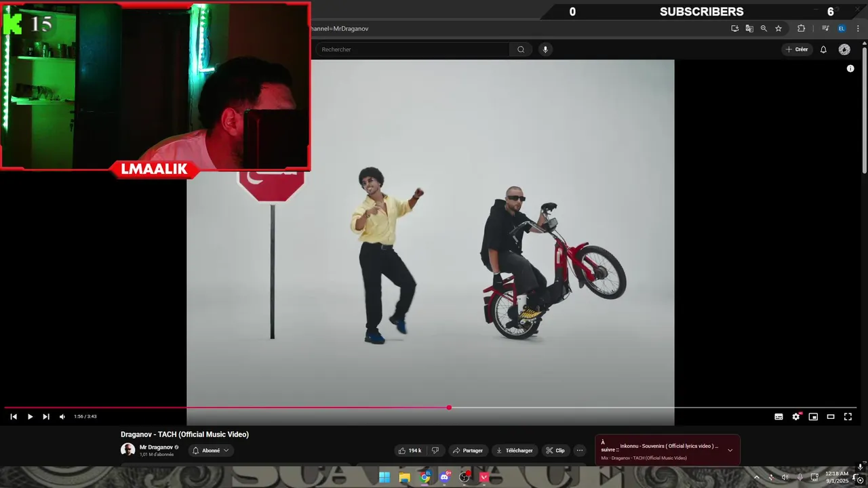Open the zoom magnifier in address bar
868x488 pixels.
click(764, 28)
